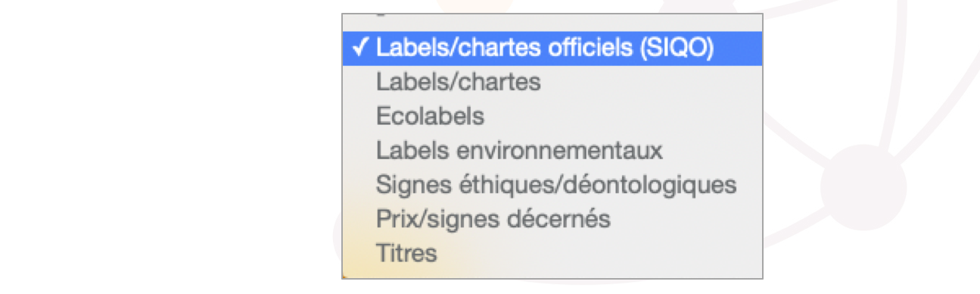Choose the "Titres" option
980x294 pixels.
(552, 252)
